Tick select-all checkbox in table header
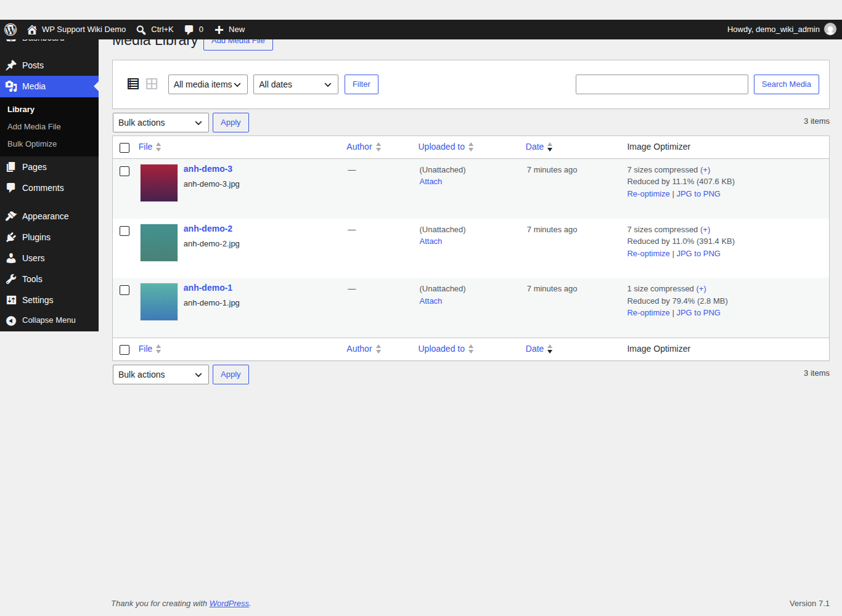This screenshot has height=616, width=842. point(125,148)
